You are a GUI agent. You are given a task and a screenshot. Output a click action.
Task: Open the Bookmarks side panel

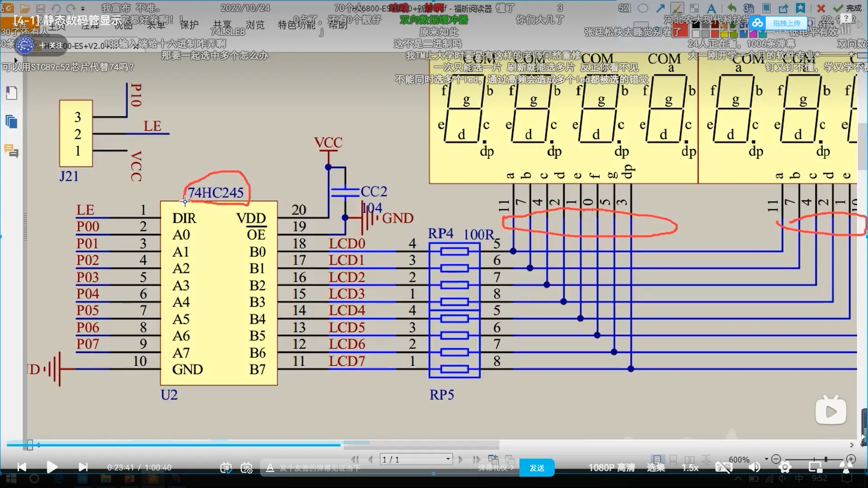[x=11, y=93]
